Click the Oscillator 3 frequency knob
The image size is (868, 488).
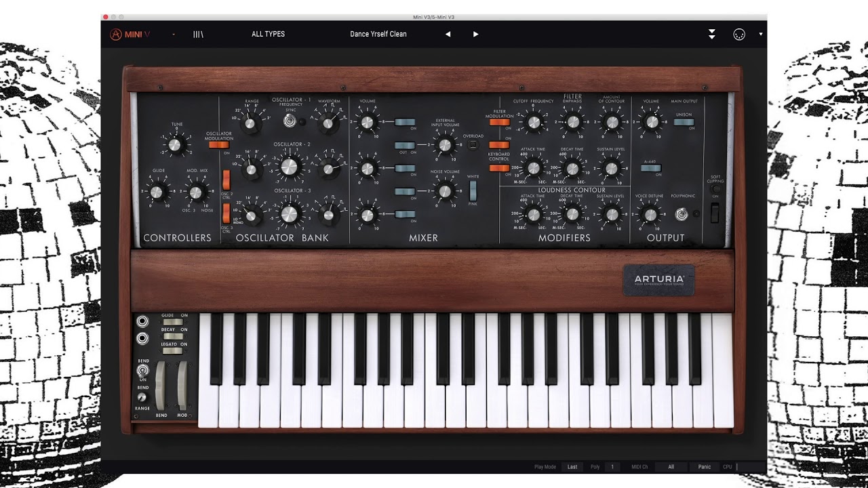[290, 213]
